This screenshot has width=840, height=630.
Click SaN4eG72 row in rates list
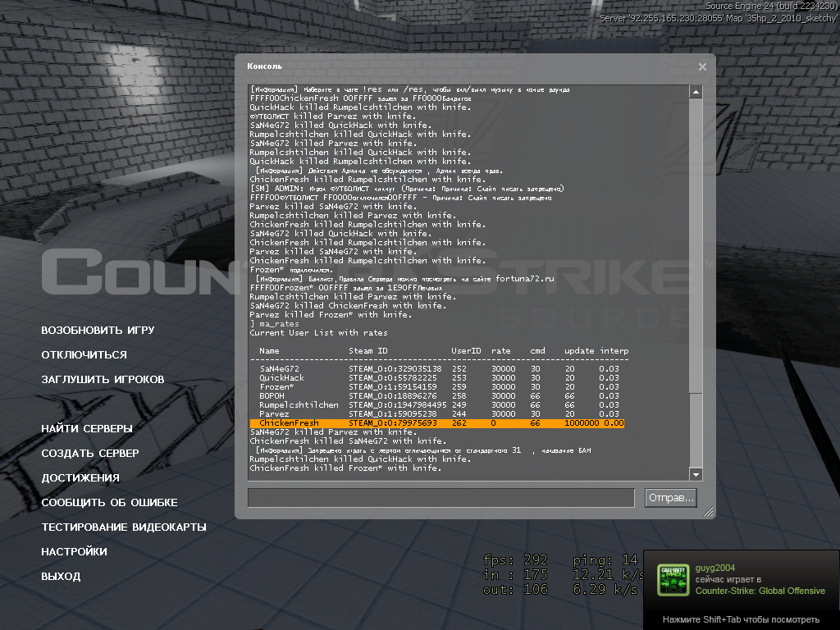pyautogui.click(x=440, y=369)
